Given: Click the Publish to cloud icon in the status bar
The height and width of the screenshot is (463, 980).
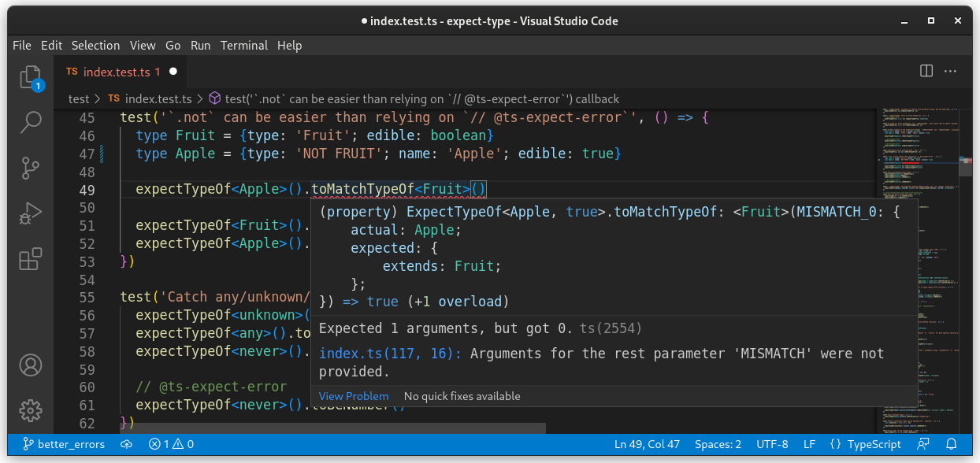Looking at the screenshot, I should (x=126, y=444).
